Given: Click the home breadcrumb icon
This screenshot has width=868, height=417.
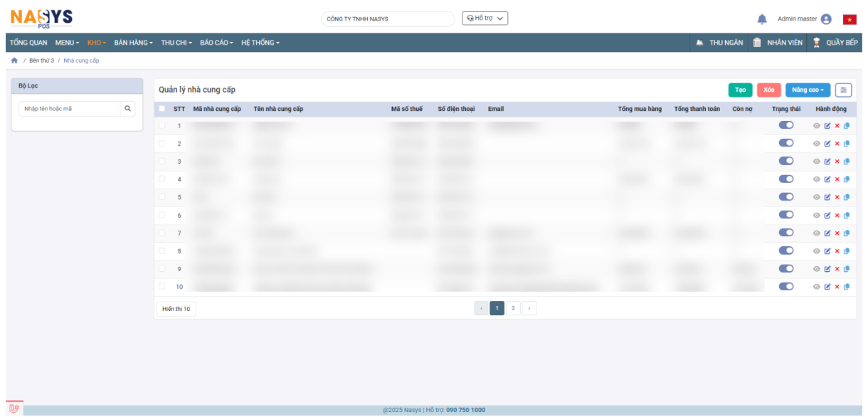Looking at the screenshot, I should pyautogui.click(x=14, y=60).
